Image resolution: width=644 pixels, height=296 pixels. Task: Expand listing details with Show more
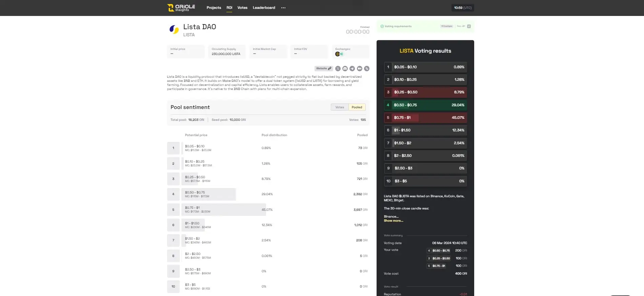coord(393,221)
